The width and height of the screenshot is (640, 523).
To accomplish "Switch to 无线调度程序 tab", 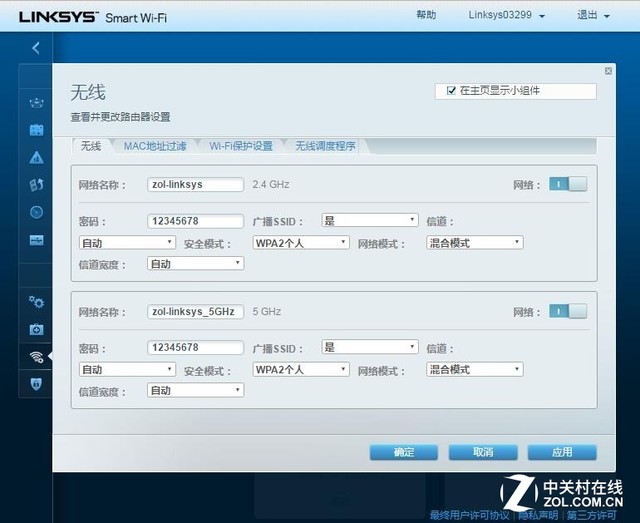I will [x=325, y=146].
